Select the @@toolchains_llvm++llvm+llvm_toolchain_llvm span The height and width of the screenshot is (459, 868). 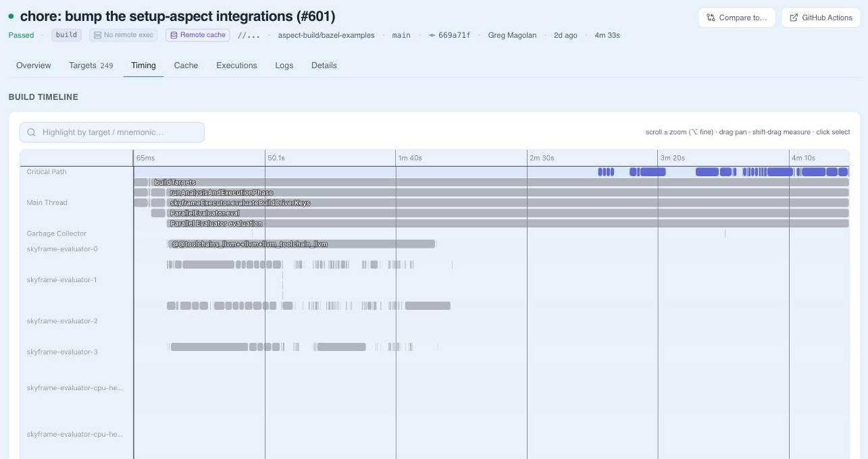click(301, 244)
